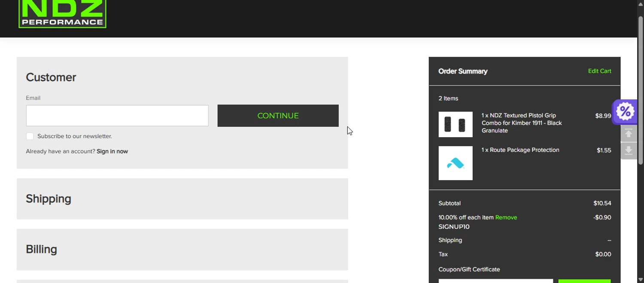Click the Billing section heading

[41, 249]
